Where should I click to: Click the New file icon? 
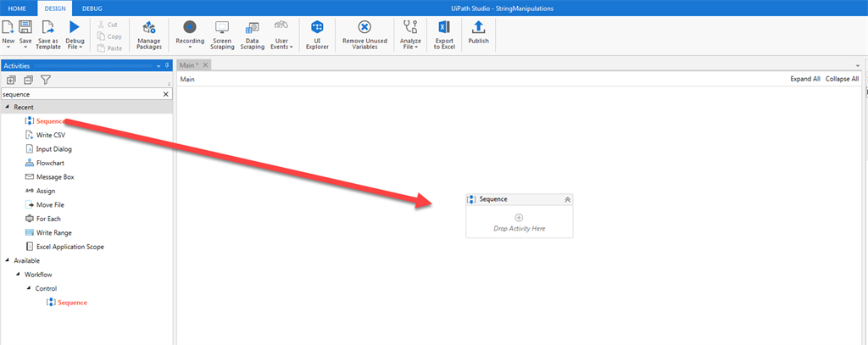(8, 27)
